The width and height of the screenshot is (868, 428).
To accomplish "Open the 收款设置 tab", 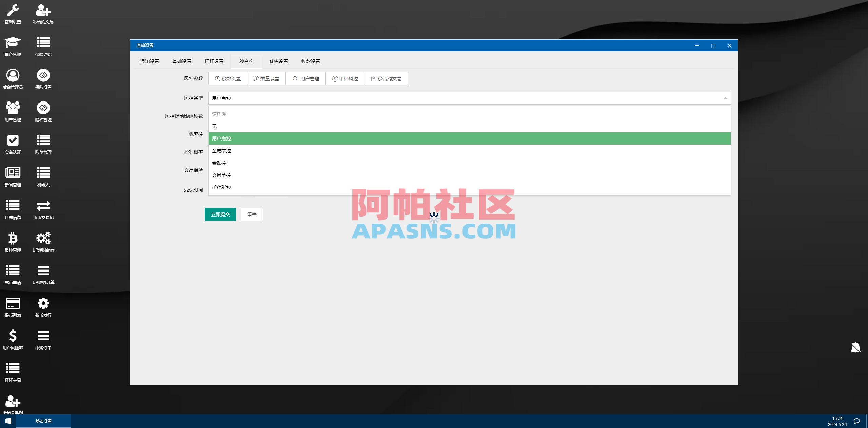I will coord(311,61).
